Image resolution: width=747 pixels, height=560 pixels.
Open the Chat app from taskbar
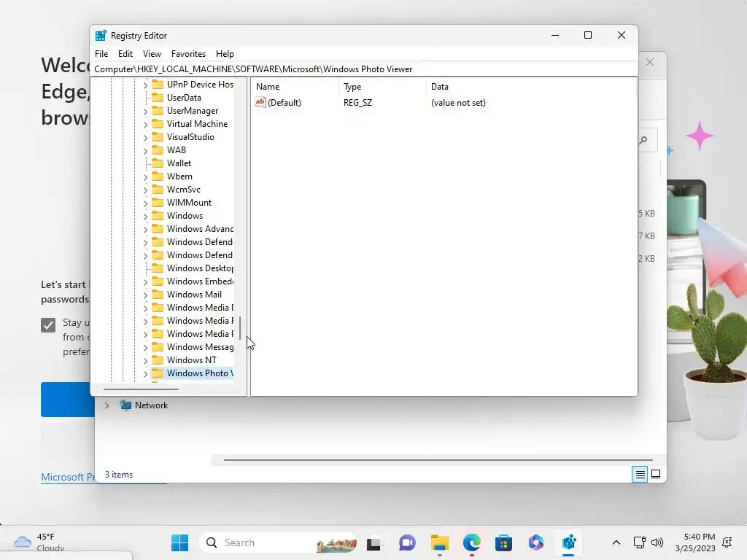click(407, 542)
